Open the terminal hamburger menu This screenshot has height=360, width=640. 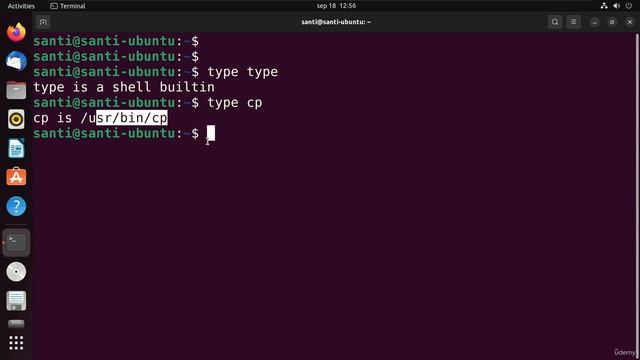tap(573, 22)
